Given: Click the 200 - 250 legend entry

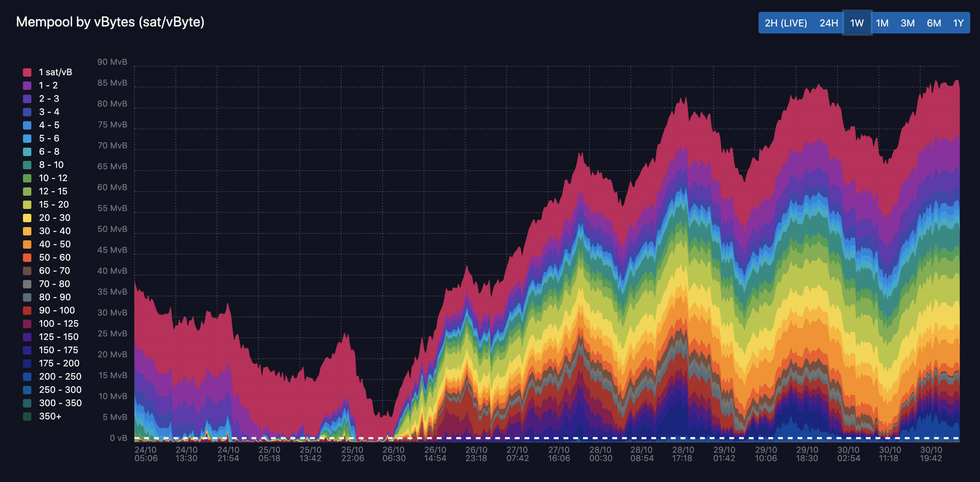Looking at the screenshot, I should (x=52, y=376).
